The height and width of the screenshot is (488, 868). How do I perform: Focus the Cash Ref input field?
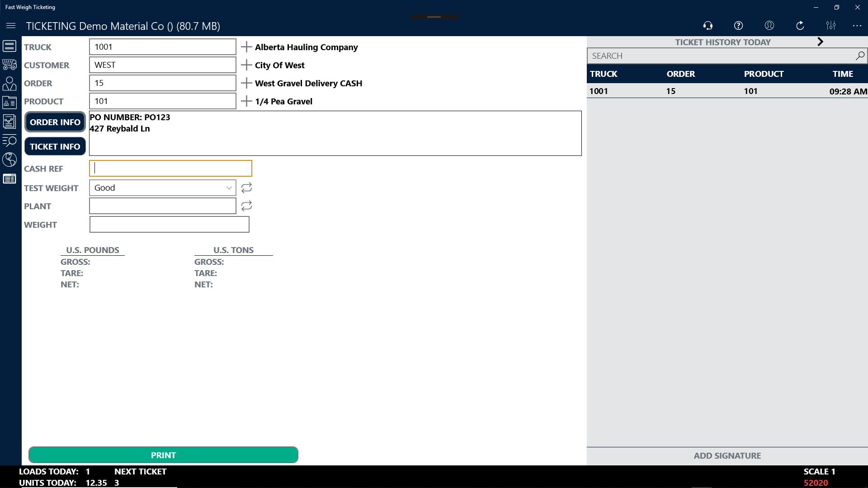(x=170, y=169)
